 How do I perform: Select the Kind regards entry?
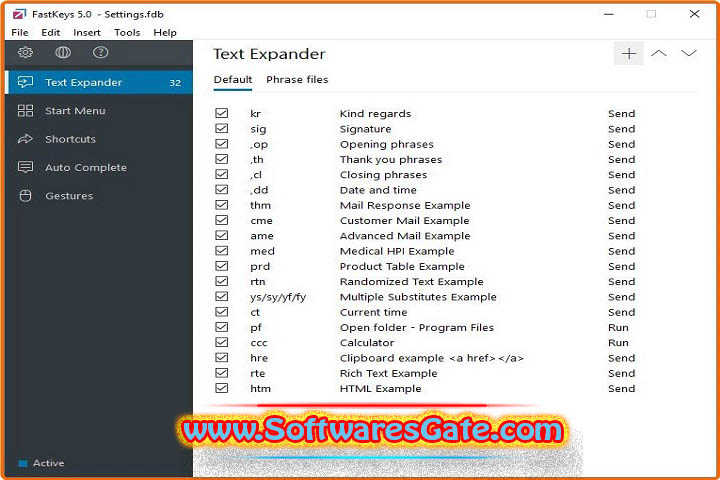[376, 113]
